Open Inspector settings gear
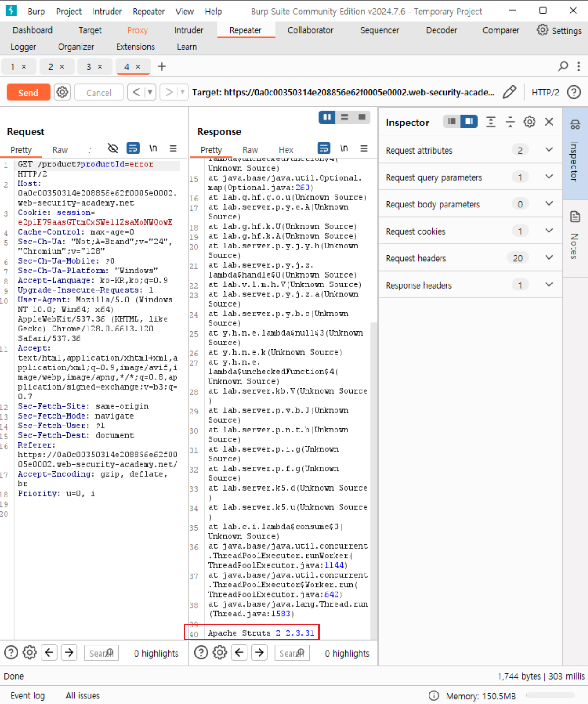This screenshot has height=704, width=588. [529, 122]
